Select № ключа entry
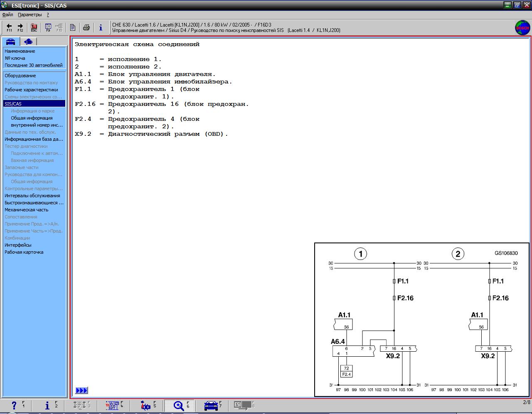532x414 pixels. pyautogui.click(x=15, y=58)
